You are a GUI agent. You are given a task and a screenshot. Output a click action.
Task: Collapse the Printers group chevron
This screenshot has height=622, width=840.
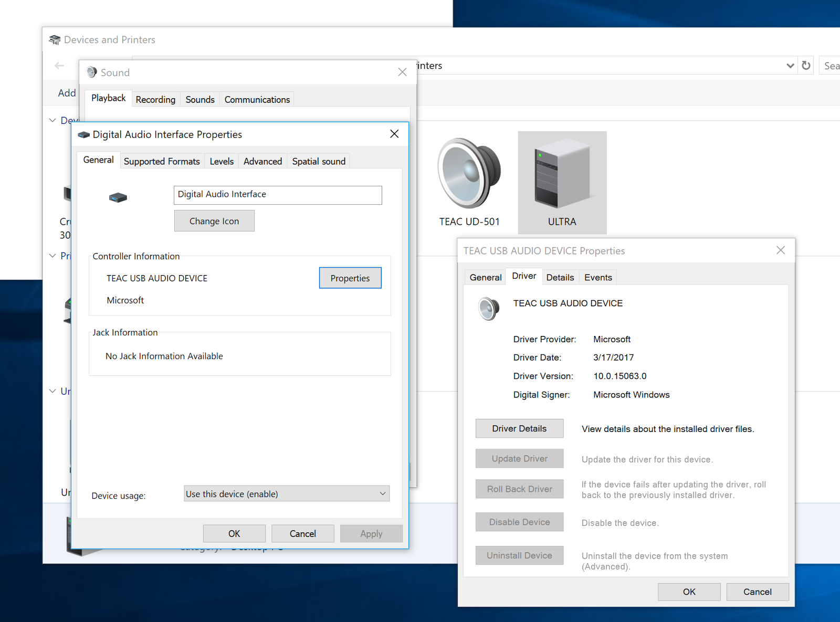click(x=52, y=256)
